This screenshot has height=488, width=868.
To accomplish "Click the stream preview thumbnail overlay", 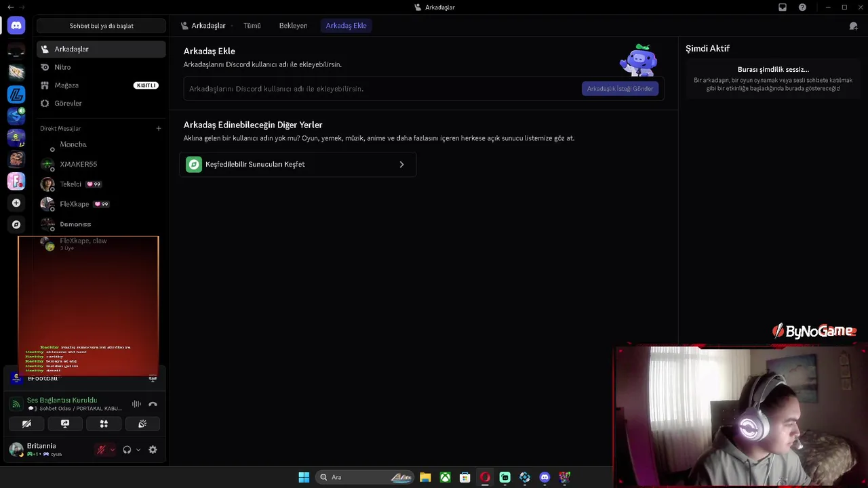I will click(x=88, y=306).
